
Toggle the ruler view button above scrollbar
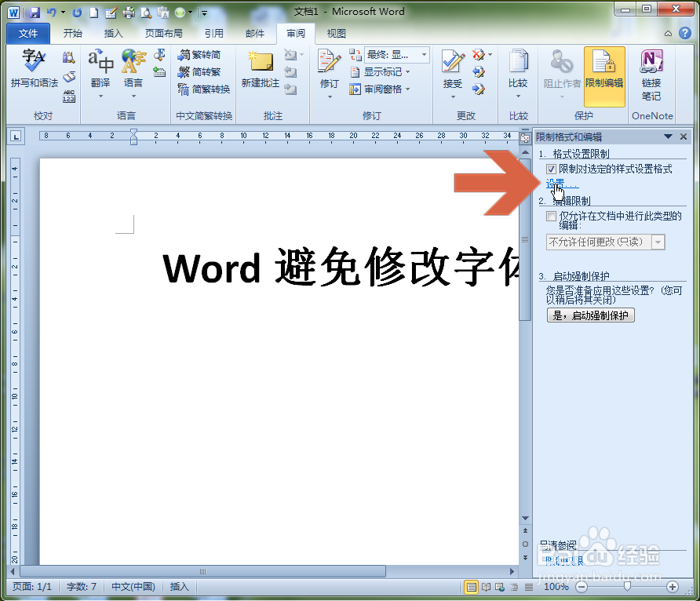click(525, 137)
